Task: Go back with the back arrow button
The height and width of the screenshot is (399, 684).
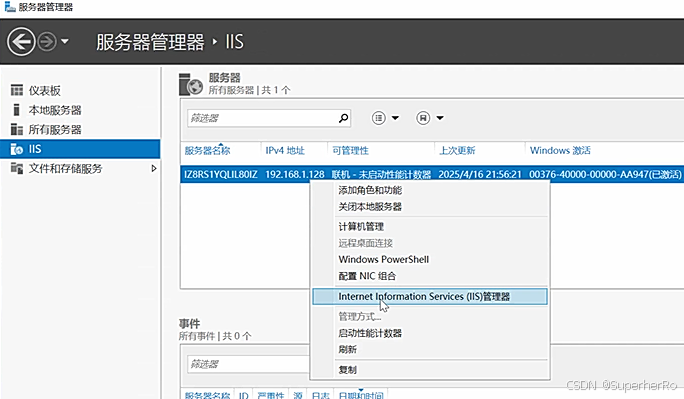Action: click(x=21, y=42)
